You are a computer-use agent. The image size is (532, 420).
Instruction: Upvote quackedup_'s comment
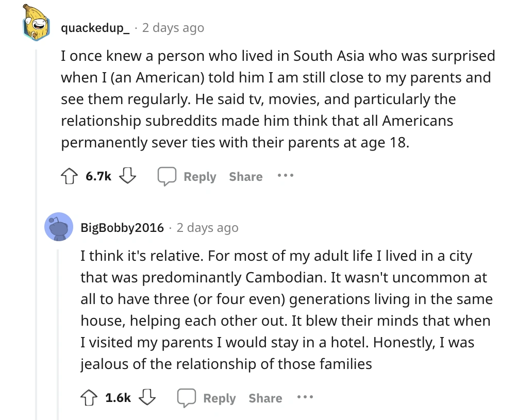coord(69,176)
